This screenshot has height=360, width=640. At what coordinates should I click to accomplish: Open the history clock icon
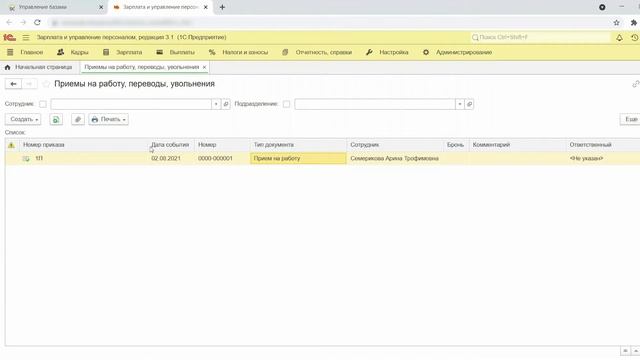(x=634, y=38)
